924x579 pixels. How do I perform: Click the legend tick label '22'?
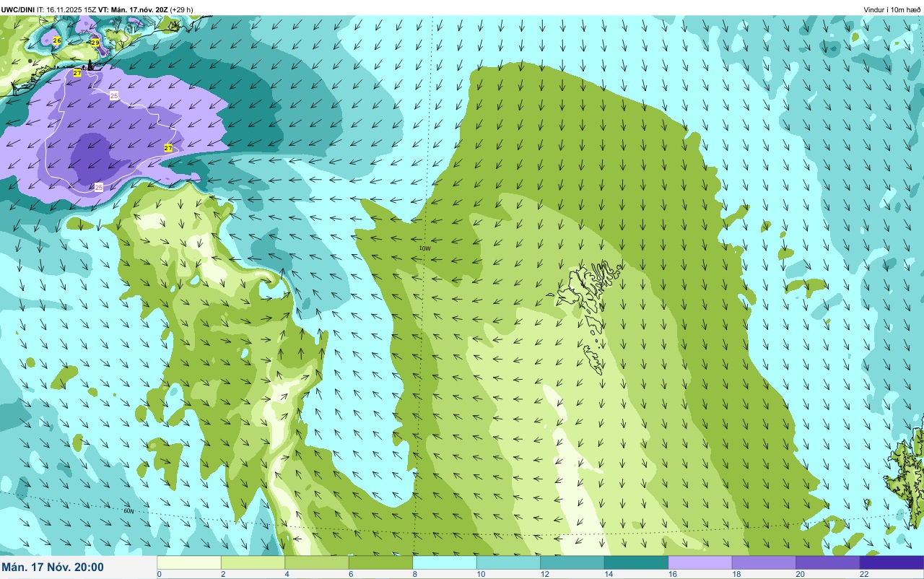click(863, 574)
